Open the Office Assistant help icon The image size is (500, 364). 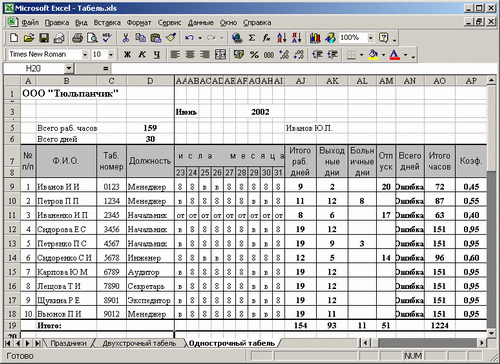coord(384,38)
